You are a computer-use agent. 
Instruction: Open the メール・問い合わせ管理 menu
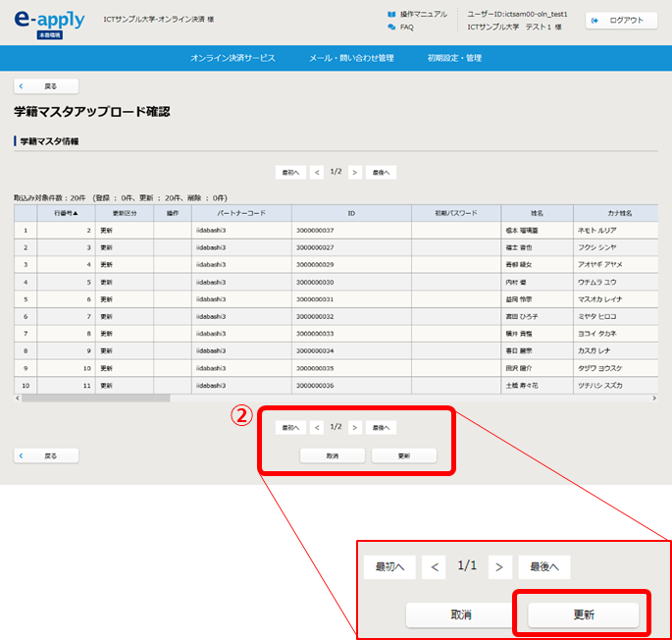(x=351, y=58)
